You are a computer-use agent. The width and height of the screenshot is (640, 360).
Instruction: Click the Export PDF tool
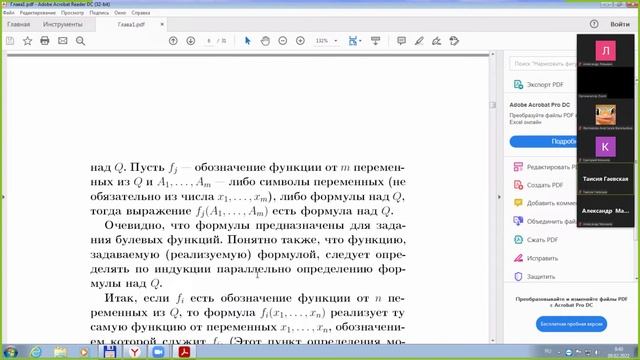coord(539,84)
